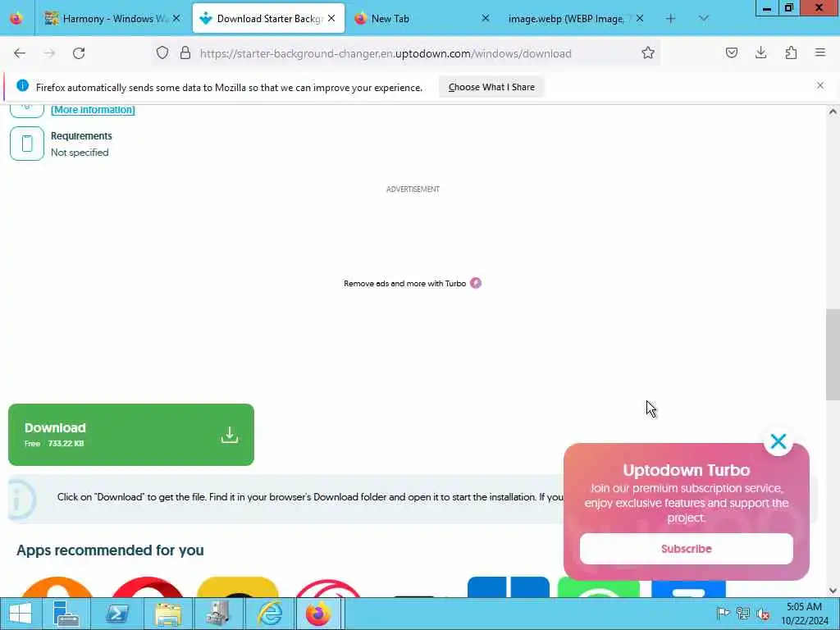Image resolution: width=840 pixels, height=630 pixels.
Task: Open Server Manager from the taskbar
Action: coord(66,614)
